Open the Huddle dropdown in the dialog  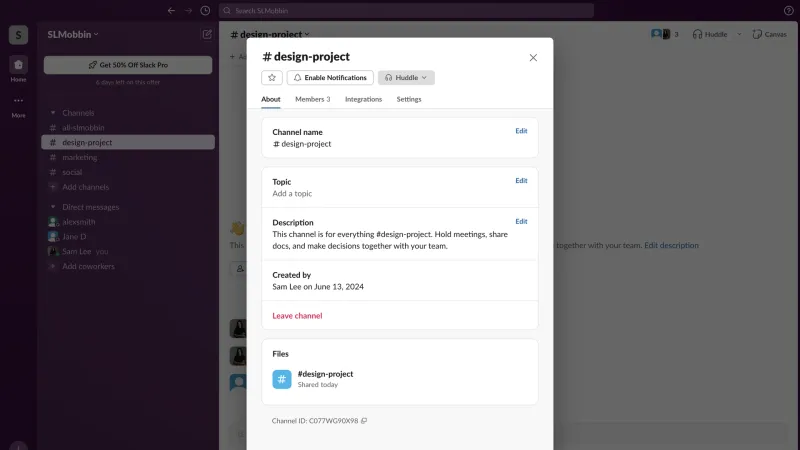click(406, 78)
